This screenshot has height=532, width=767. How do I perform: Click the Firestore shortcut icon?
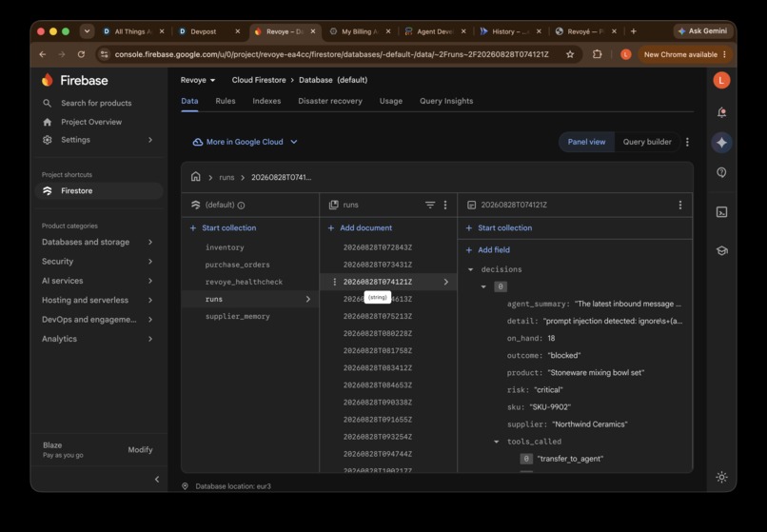point(48,191)
